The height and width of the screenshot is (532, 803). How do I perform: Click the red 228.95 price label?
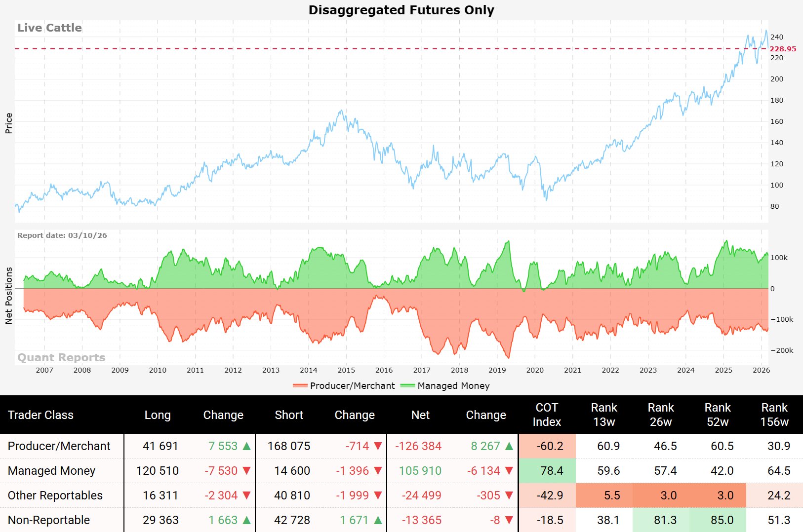coord(783,49)
